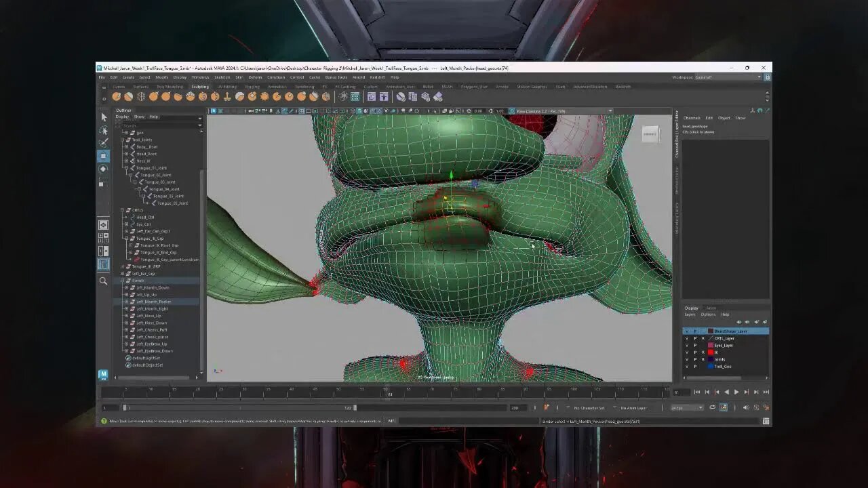
Task: Toggle visibility V of Joints layer
Action: [687, 359]
